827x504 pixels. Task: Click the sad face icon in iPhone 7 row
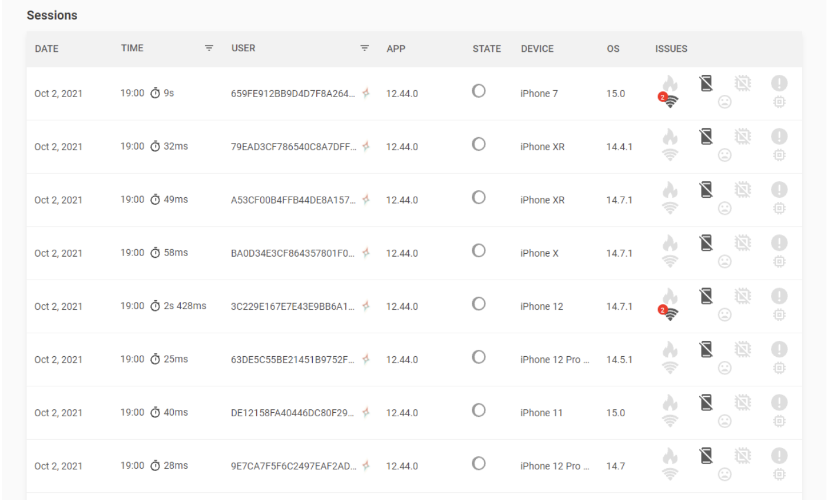(725, 102)
